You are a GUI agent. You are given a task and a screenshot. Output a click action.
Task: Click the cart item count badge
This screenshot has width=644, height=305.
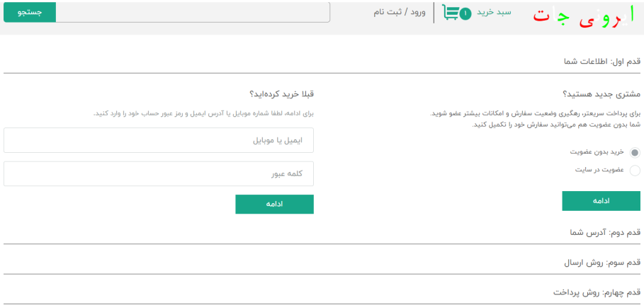coord(465,13)
